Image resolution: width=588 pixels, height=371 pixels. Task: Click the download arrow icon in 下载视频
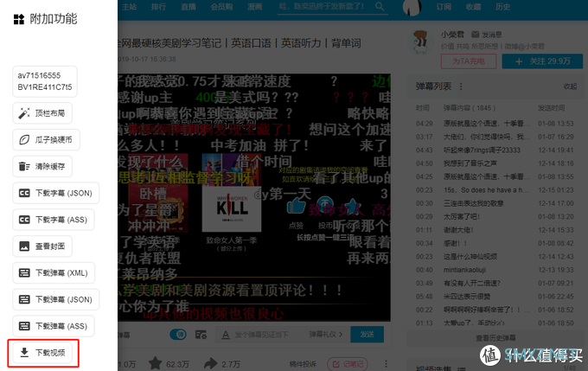pos(24,353)
